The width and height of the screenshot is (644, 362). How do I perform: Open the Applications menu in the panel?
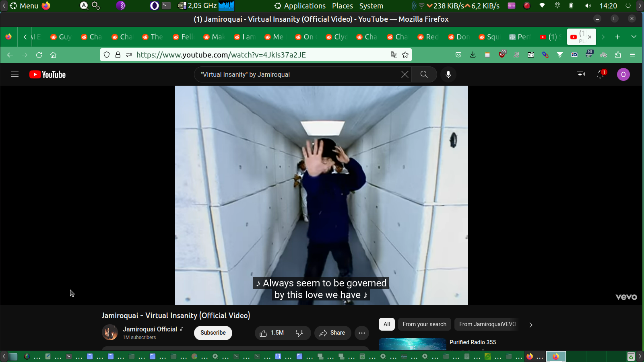pyautogui.click(x=300, y=6)
